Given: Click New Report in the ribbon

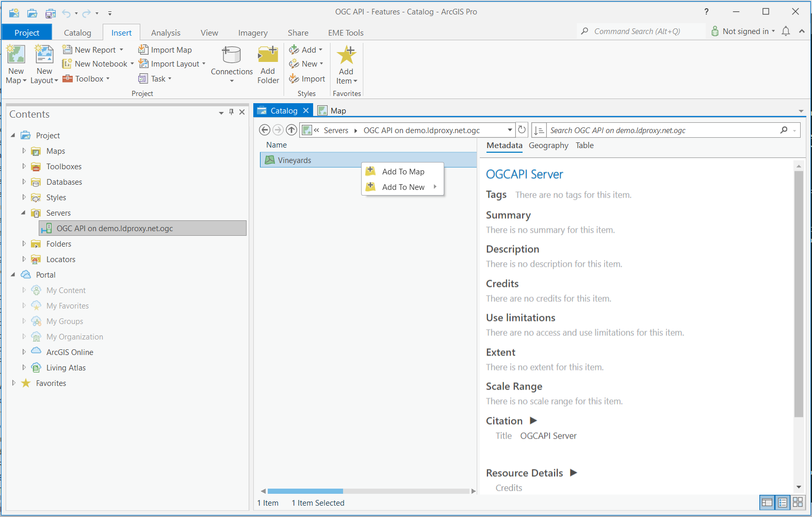Looking at the screenshot, I should pyautogui.click(x=93, y=50).
